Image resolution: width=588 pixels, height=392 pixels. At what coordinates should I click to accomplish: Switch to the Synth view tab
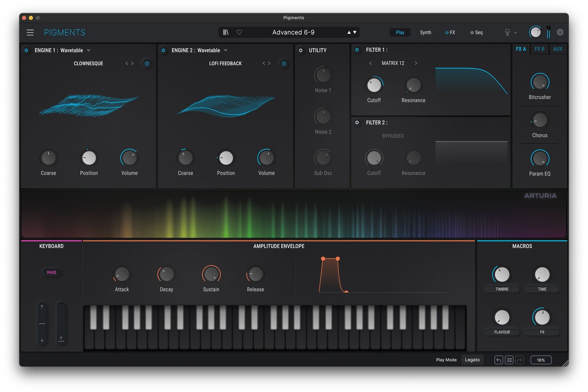[425, 32]
